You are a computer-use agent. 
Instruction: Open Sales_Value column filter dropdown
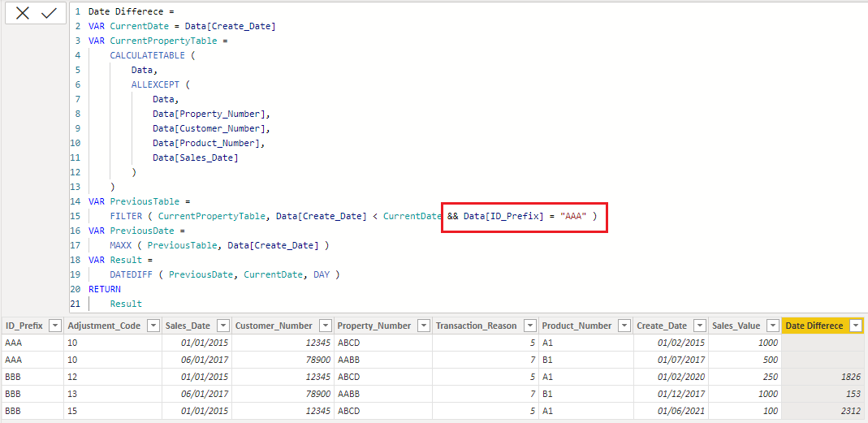773,326
